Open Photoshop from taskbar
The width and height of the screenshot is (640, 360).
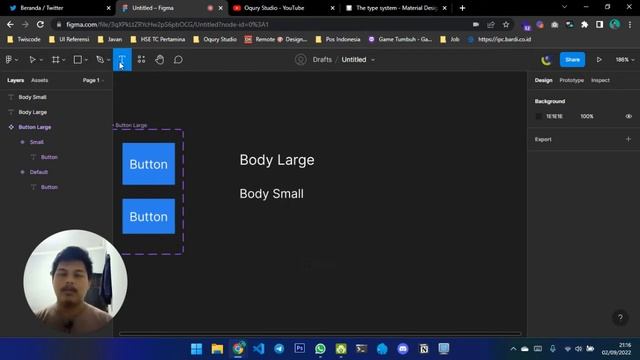300,349
